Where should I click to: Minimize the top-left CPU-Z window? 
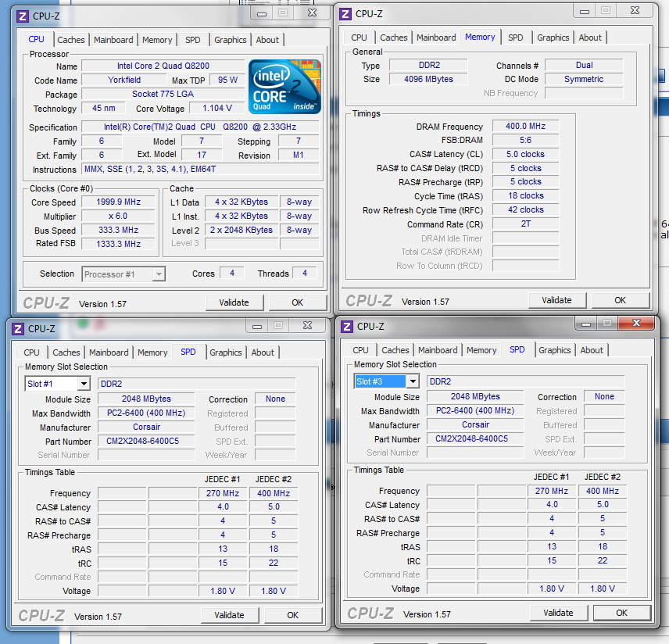[x=262, y=13]
